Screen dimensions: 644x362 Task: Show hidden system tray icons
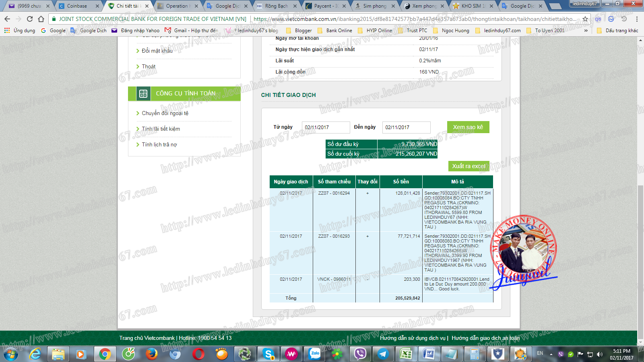(x=551, y=354)
